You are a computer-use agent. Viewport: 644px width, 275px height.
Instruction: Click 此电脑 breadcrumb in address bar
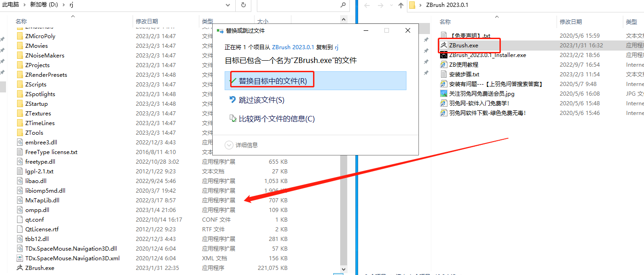12,5
